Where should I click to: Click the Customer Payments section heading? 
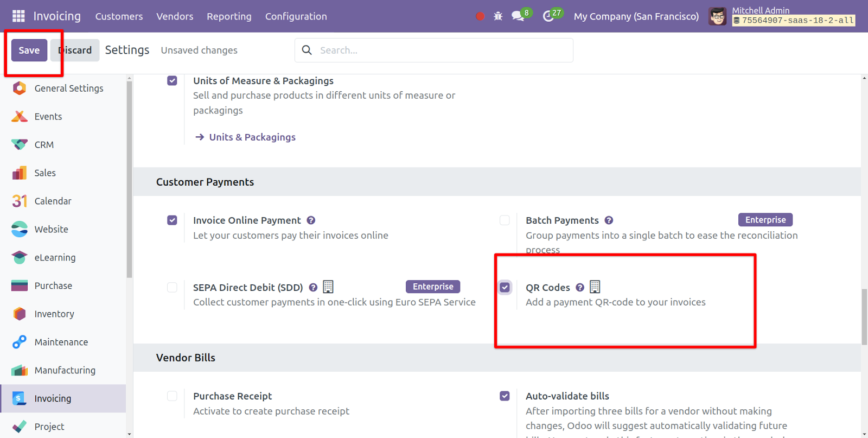point(205,182)
